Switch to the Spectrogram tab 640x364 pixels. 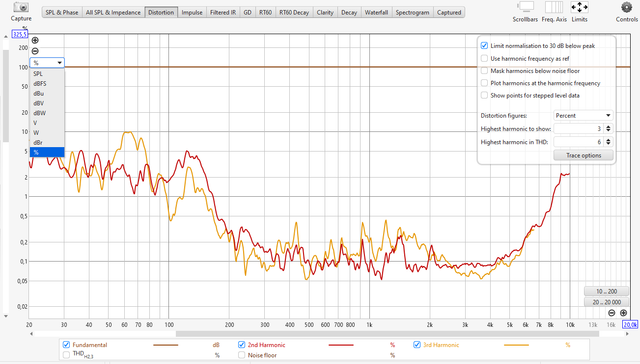412,12
